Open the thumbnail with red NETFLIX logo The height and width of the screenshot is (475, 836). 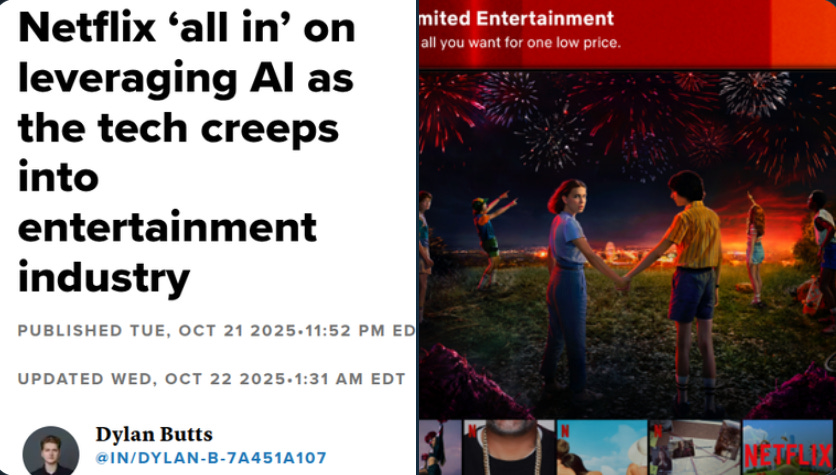pos(789,447)
